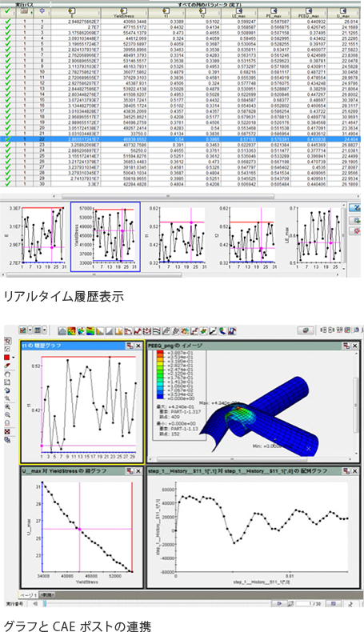Click cell 43050.3448 in row 1
Image resolution: width=364 pixels, height=632 pixels.
123,21
